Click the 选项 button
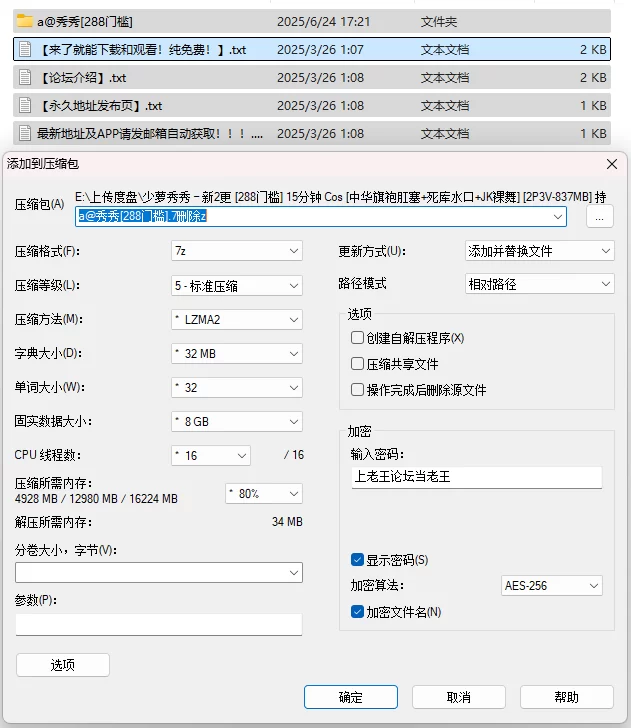 coord(63,665)
